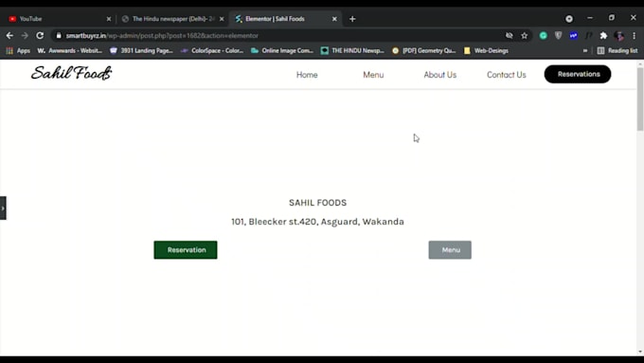Click the media control icon in title bar
This screenshot has height=363, width=644.
(569, 19)
